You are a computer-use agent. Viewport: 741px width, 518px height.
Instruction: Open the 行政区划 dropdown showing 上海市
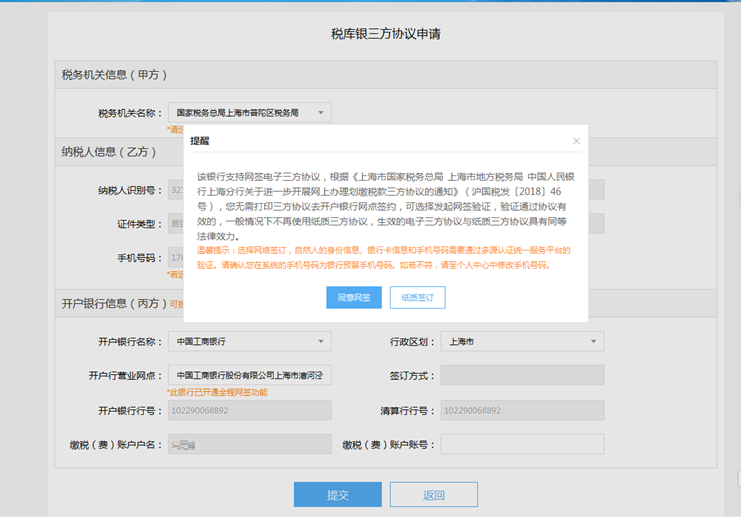tap(521, 342)
